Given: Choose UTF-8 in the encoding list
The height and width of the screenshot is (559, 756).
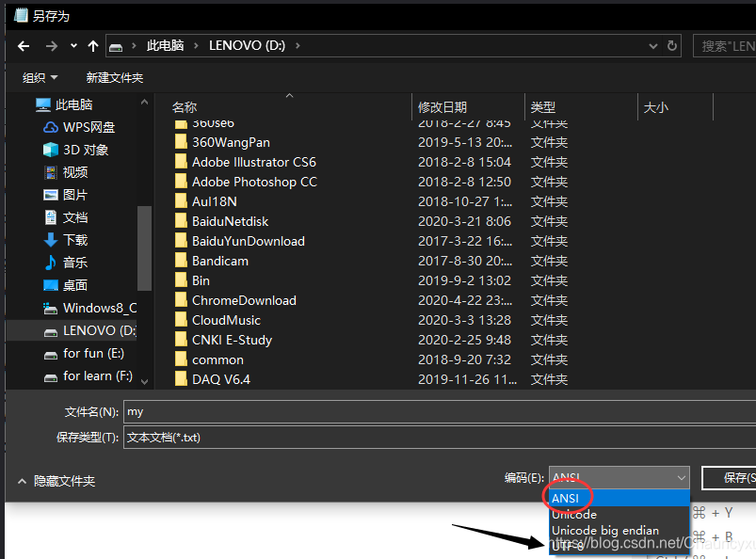Looking at the screenshot, I should pyautogui.click(x=619, y=546).
